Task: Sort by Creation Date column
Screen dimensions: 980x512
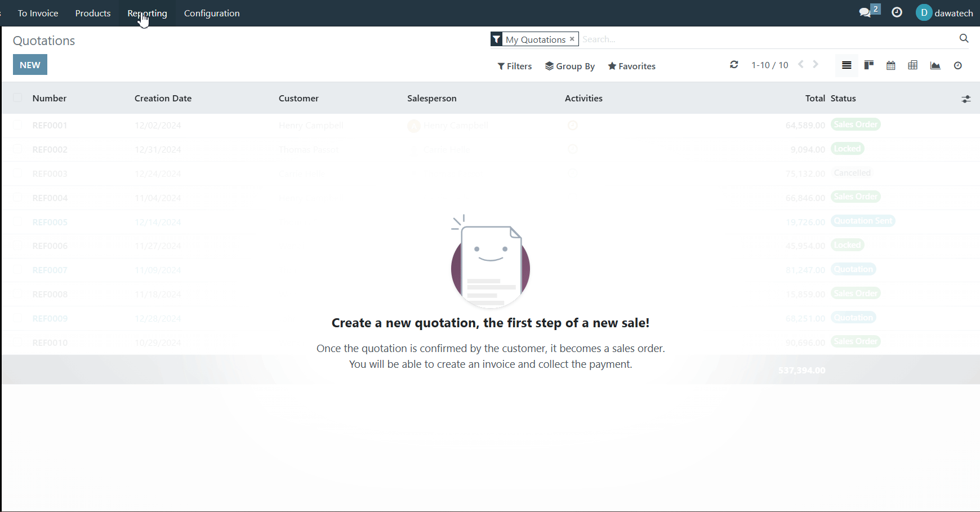Action: pyautogui.click(x=163, y=98)
